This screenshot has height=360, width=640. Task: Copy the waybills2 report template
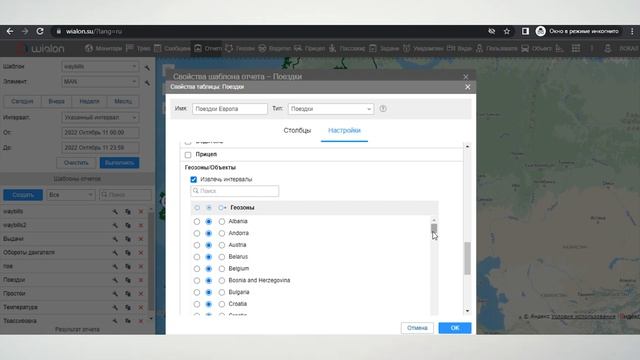[128, 225]
